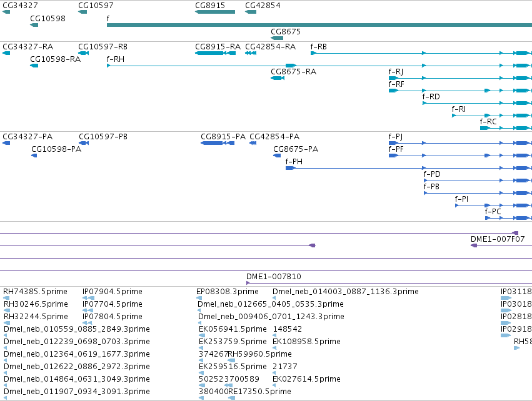Click the f-RD transcript label

point(431,97)
